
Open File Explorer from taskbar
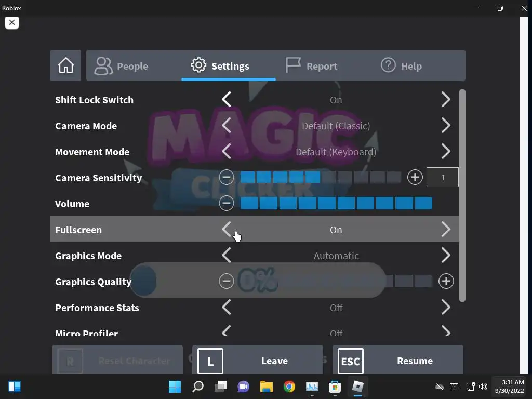click(x=267, y=387)
